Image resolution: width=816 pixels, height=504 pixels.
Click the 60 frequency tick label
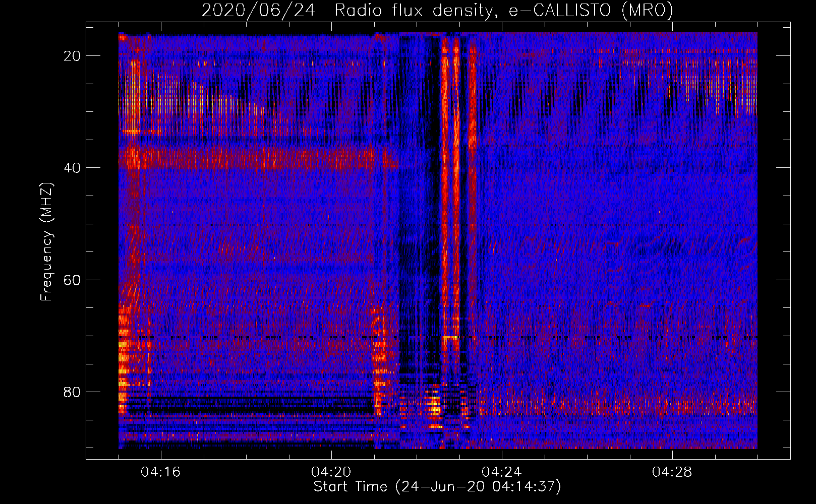73,280
